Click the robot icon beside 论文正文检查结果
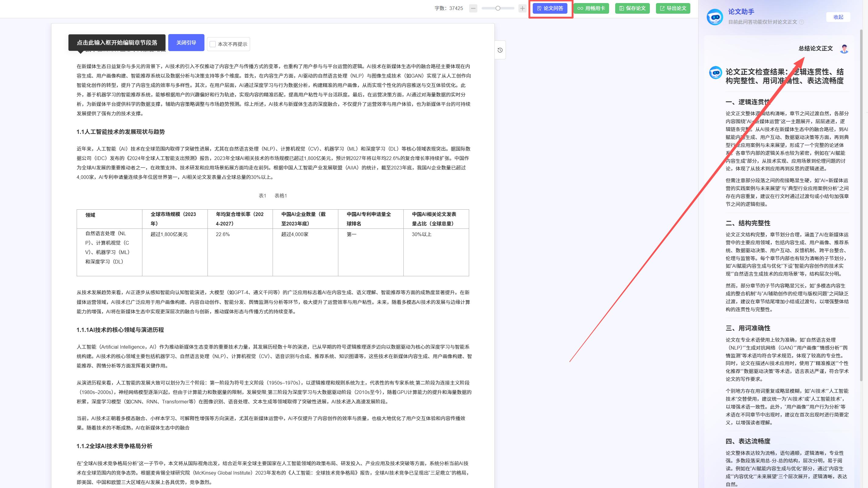868x488 pixels. tap(715, 73)
